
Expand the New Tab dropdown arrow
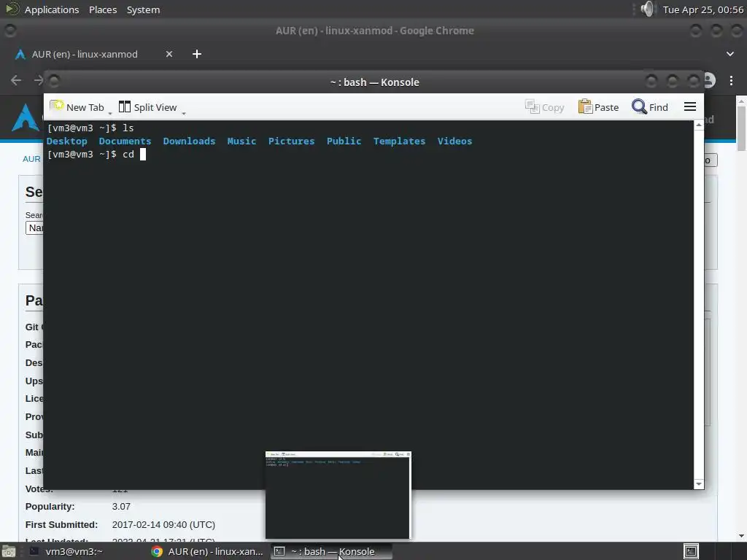click(x=110, y=112)
